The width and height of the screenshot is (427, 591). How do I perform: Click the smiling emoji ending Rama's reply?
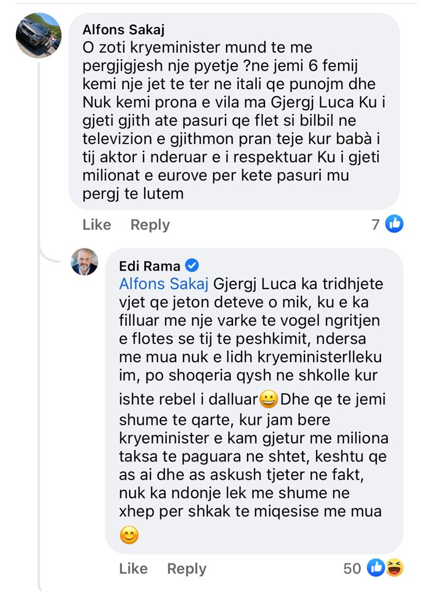coord(129,535)
